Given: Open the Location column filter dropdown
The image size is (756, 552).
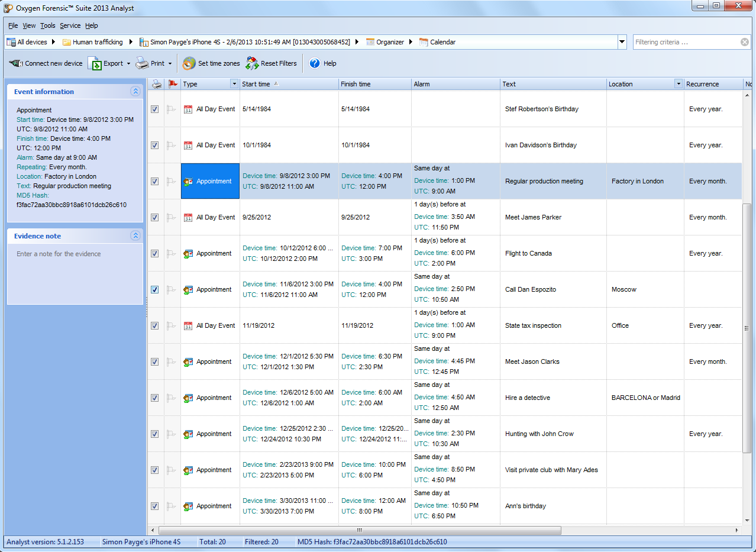Looking at the screenshot, I should pyautogui.click(x=678, y=84).
